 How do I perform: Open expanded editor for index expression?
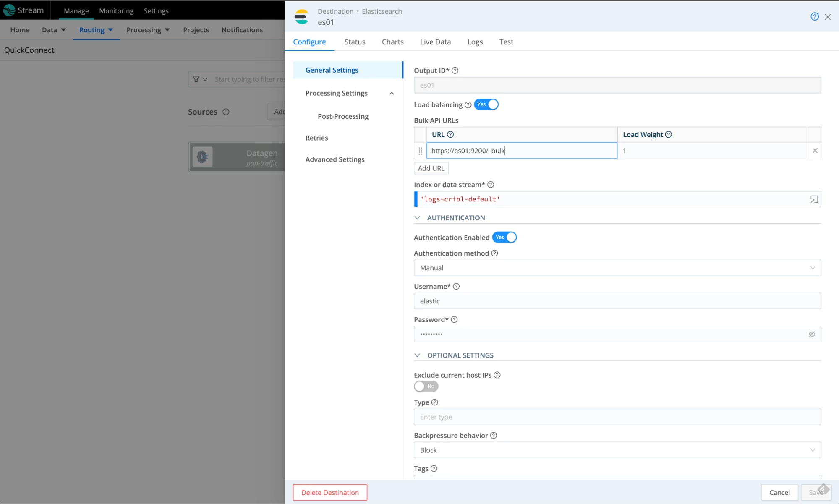[814, 199]
